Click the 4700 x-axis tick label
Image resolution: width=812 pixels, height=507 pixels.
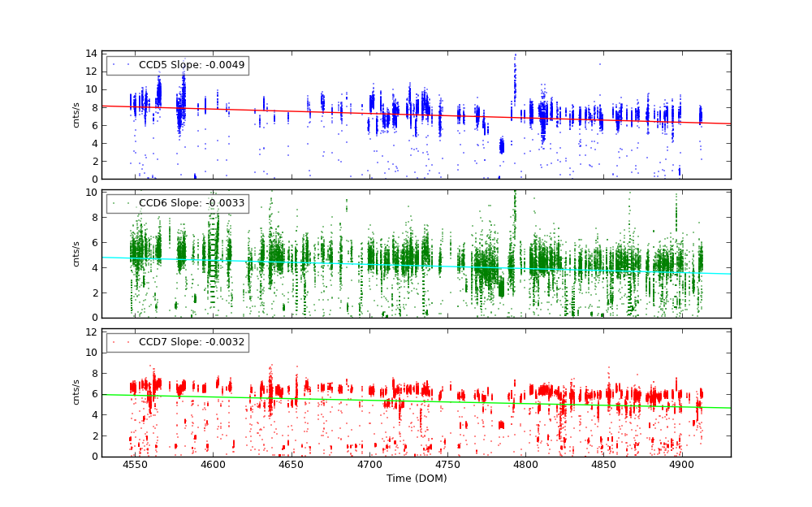[369, 465]
